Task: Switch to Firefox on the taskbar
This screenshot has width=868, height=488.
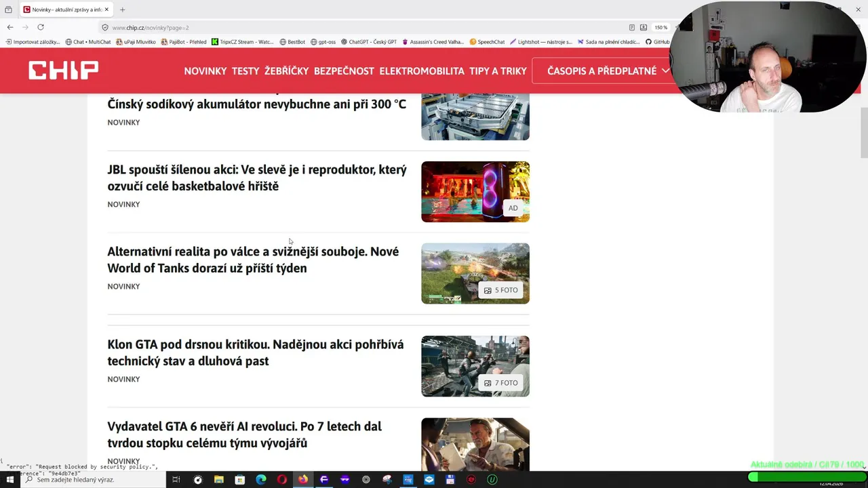Action: coord(302,479)
